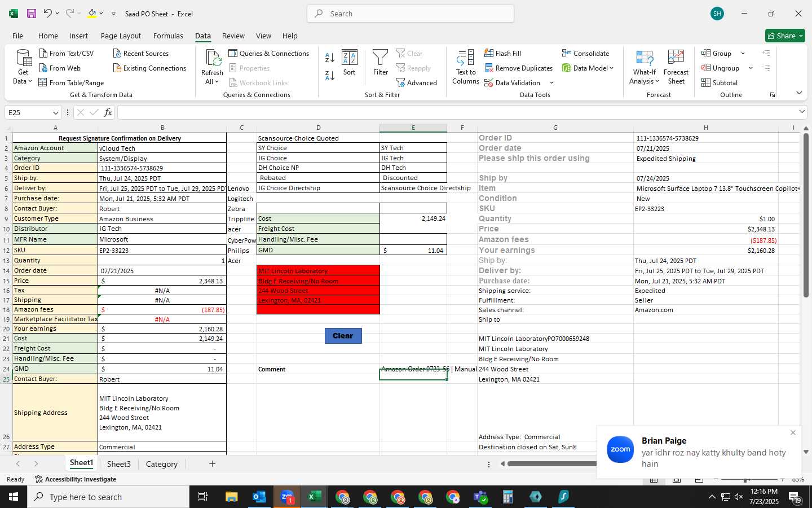
Task: Expand the Name Box dropdown
Action: point(55,112)
